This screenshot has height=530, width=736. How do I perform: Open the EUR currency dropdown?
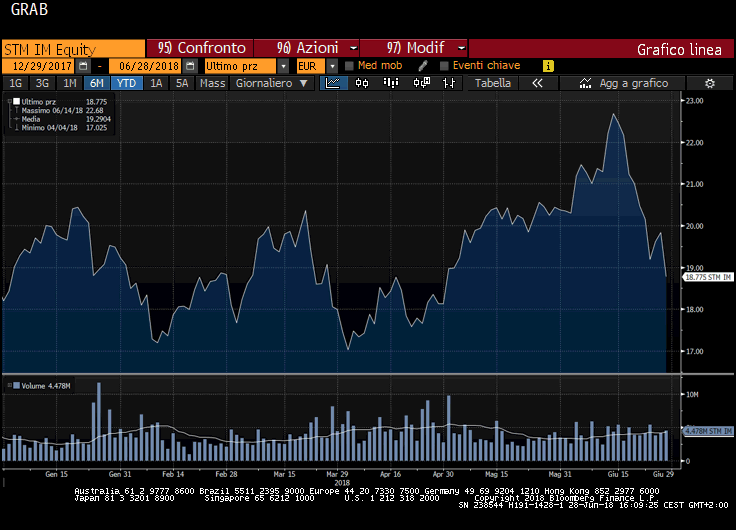(332, 66)
